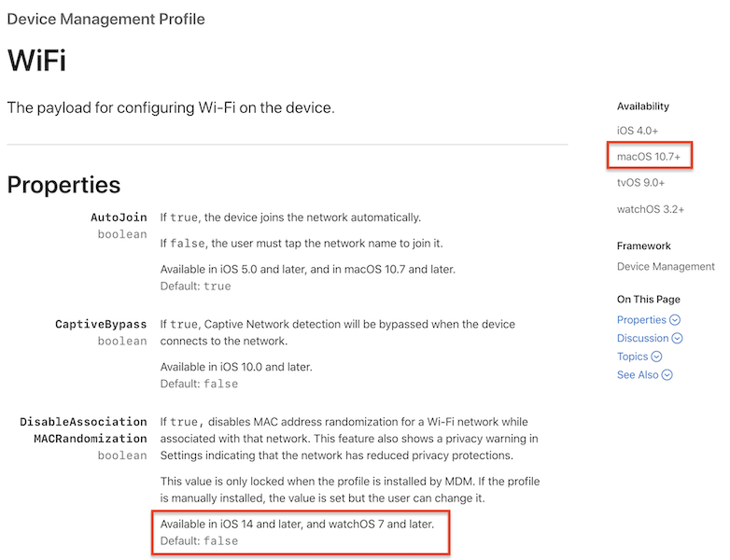Click the tvOS 9.0+ availability entry
The image size is (730, 560).
click(x=641, y=183)
